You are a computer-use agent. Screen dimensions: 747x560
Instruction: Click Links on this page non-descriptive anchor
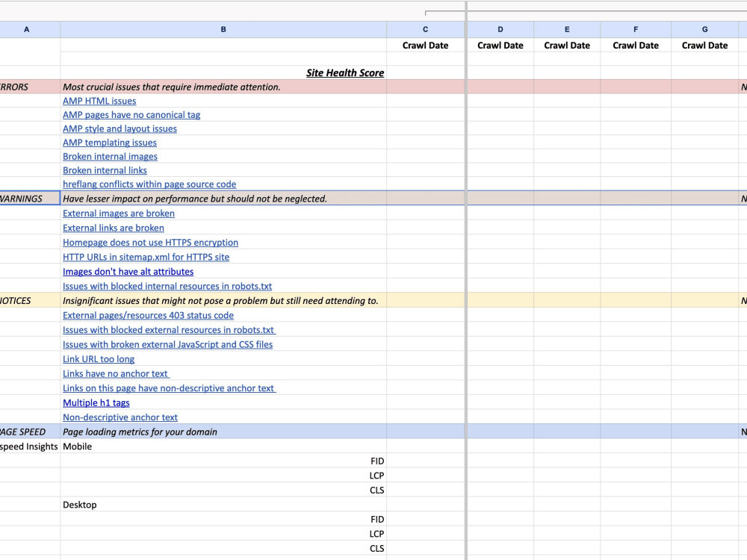[169, 388]
